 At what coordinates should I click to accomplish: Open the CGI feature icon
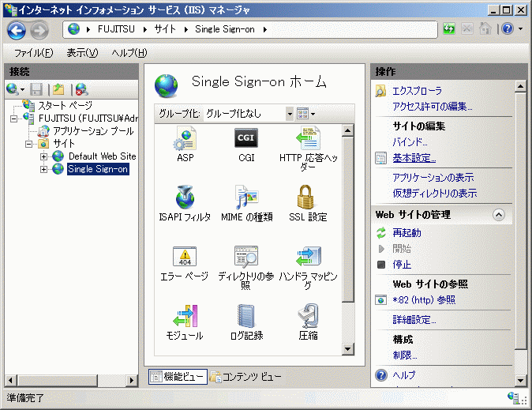click(x=246, y=138)
